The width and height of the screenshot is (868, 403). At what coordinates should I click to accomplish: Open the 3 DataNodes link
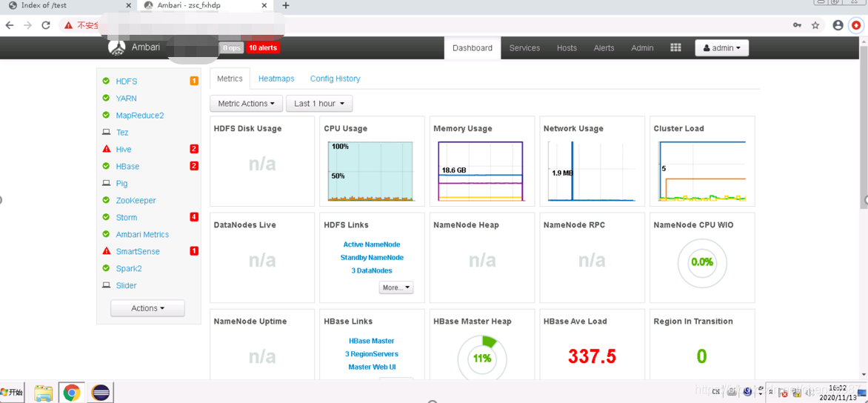click(x=372, y=270)
